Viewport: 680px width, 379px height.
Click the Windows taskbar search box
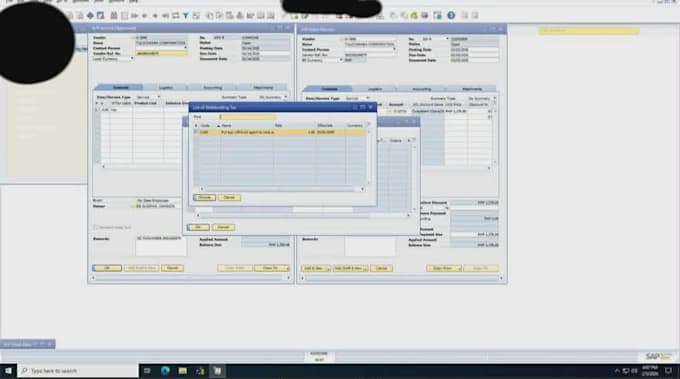78,371
